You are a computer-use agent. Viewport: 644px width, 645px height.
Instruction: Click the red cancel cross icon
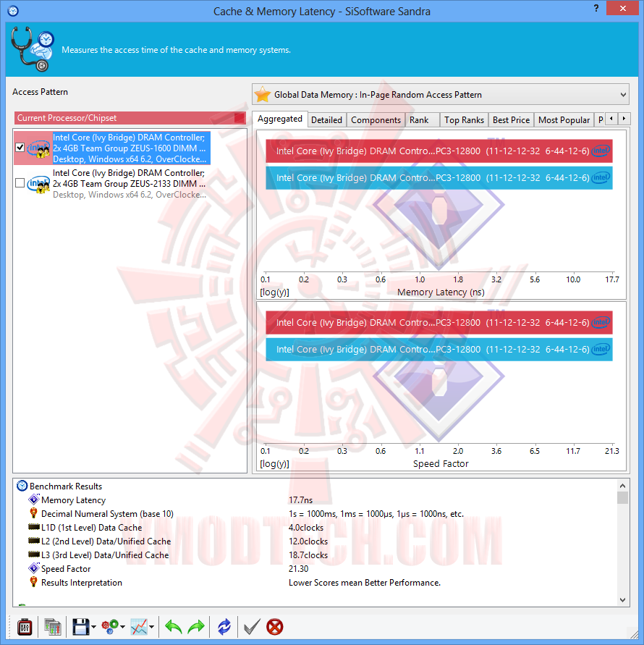275,628
